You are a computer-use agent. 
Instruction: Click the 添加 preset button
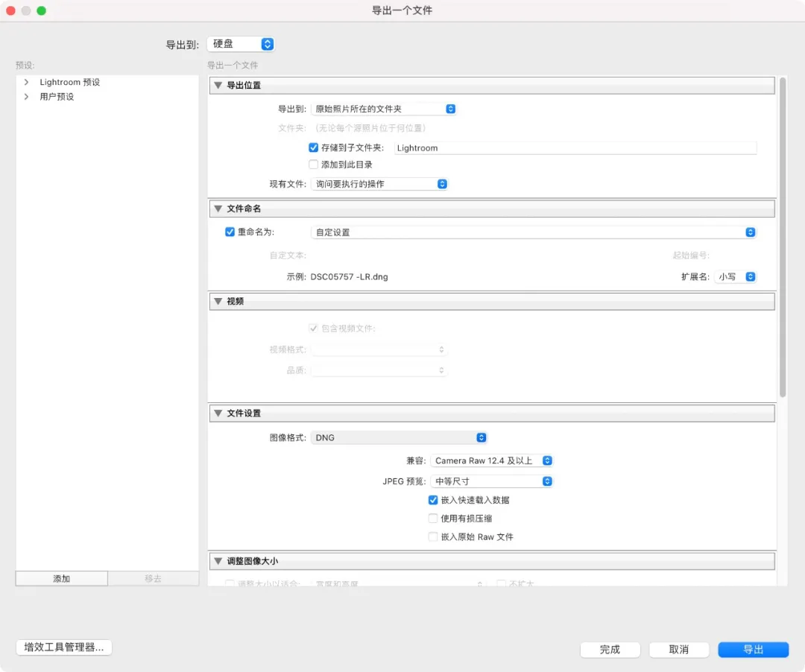pos(62,579)
